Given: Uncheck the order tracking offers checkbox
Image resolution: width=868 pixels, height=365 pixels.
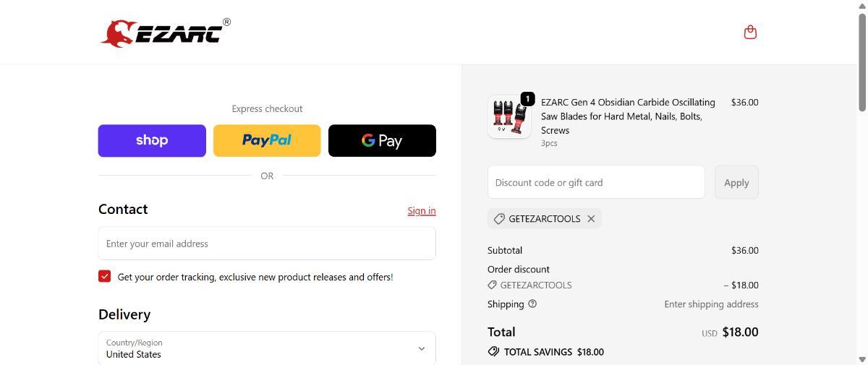Looking at the screenshot, I should [x=105, y=276].
